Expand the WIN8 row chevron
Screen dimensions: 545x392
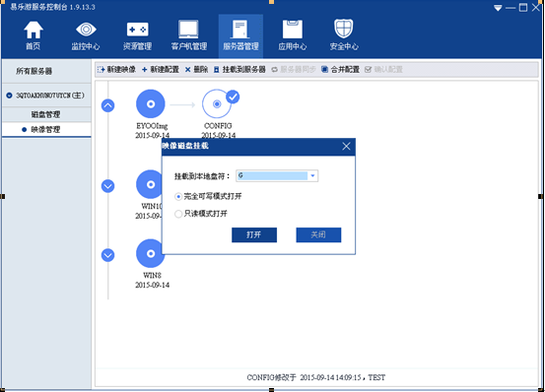[x=107, y=255]
